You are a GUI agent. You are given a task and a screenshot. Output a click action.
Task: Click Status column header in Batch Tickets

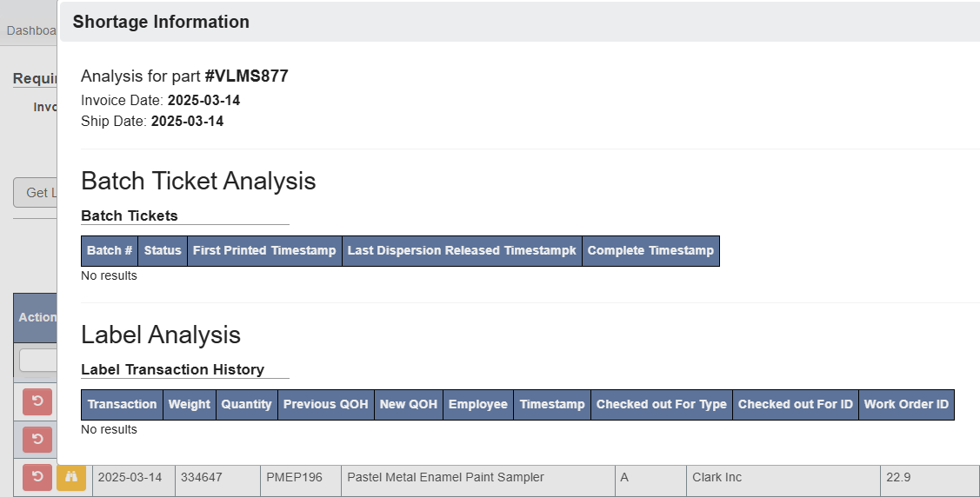pyautogui.click(x=163, y=251)
